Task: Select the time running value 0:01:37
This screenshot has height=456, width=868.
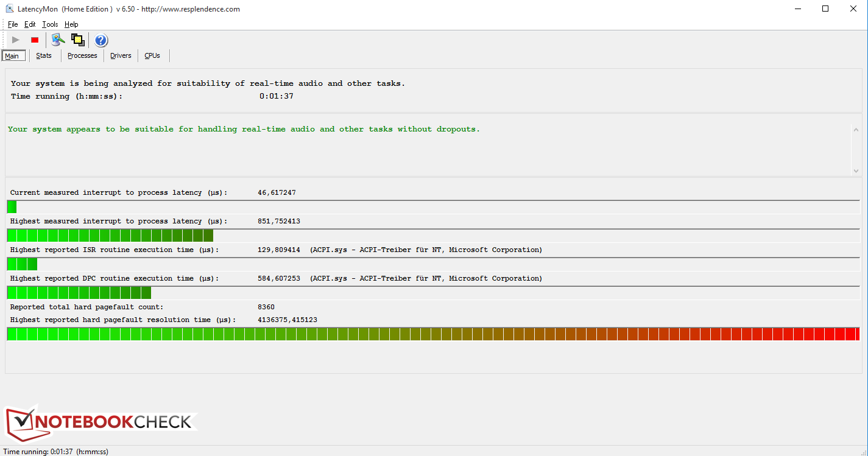Action: (x=277, y=96)
